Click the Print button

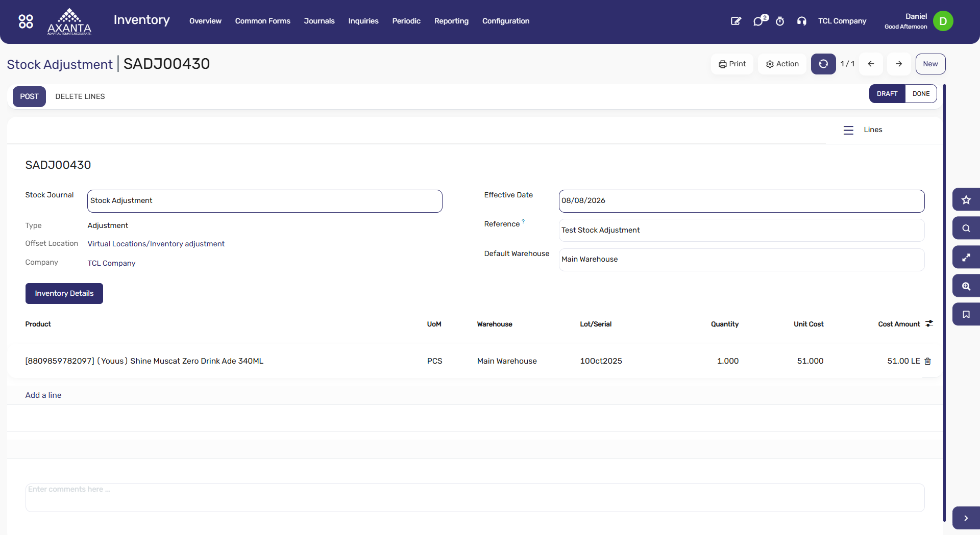(732, 64)
